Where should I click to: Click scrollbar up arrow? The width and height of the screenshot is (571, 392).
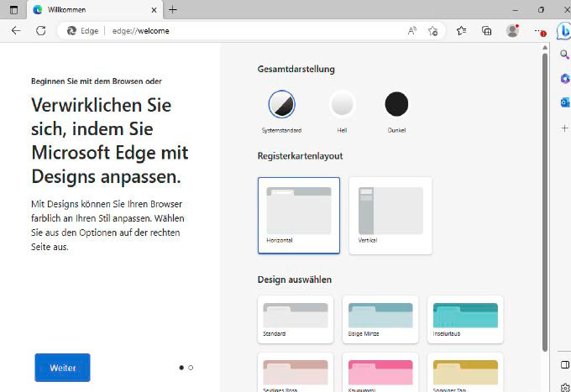545,48
